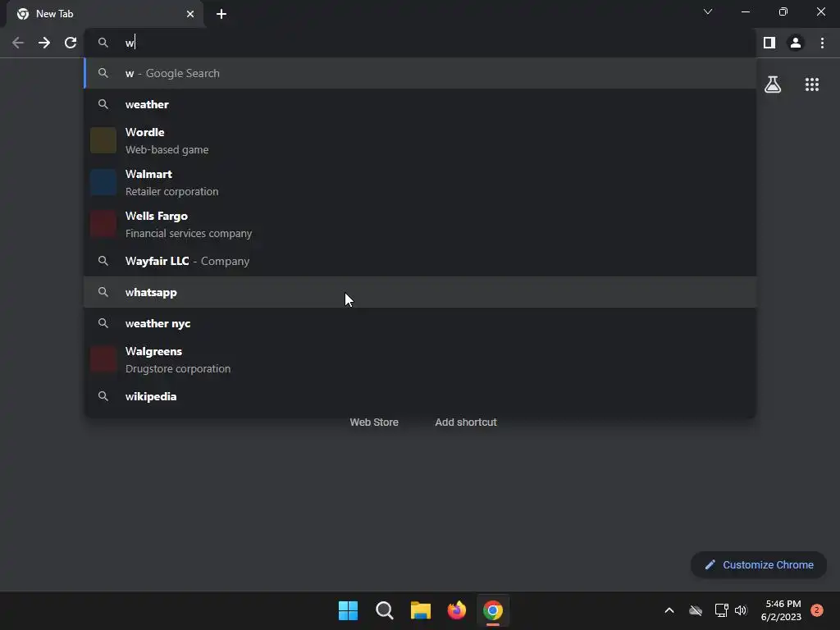Click the back navigation arrow
Viewport: 840px width, 630px height.
pyautogui.click(x=18, y=43)
